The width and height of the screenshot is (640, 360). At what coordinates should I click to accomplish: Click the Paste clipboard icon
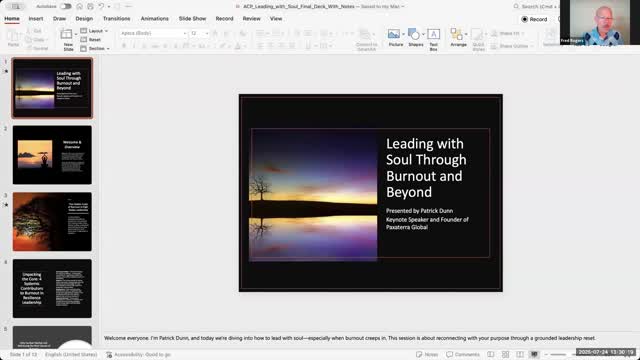coord(13,36)
